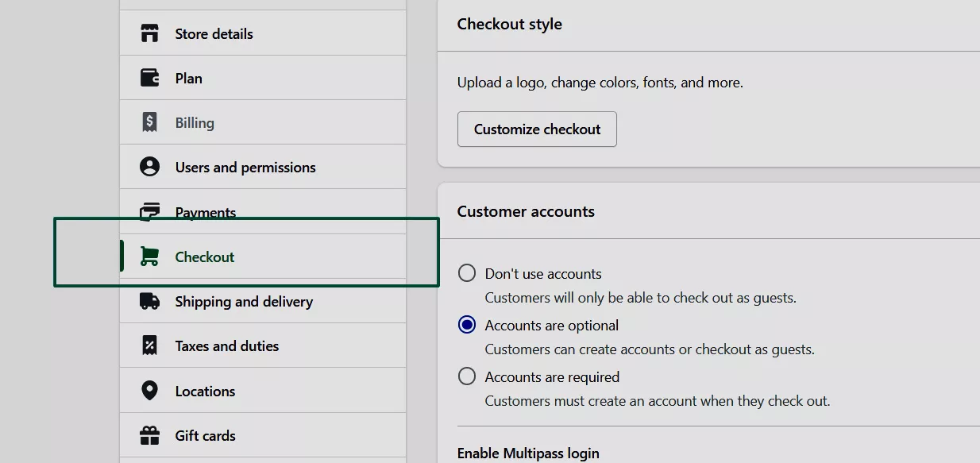Click the Locations map pin icon
Viewport: 980px width, 463px height.
click(150, 390)
